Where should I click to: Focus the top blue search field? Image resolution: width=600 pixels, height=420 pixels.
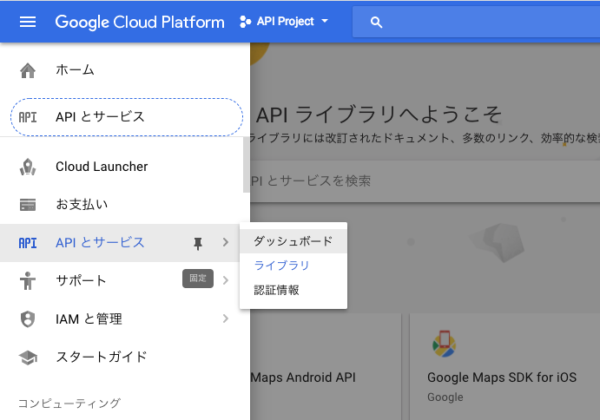476,22
